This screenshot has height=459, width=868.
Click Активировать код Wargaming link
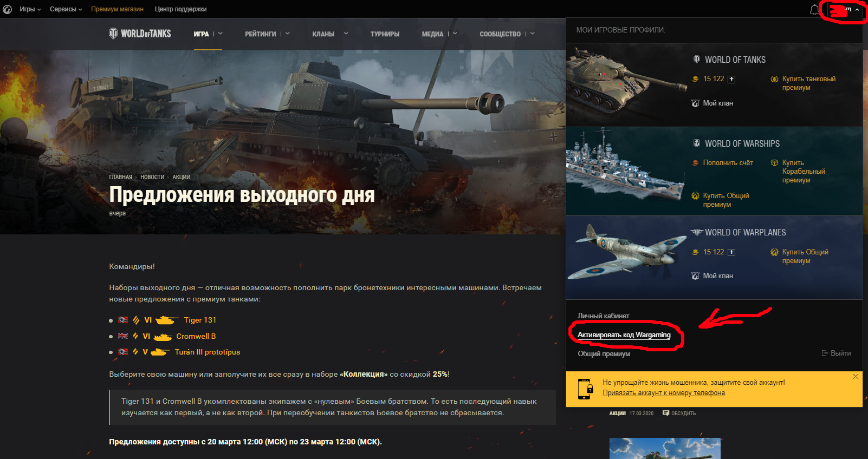[x=624, y=335]
